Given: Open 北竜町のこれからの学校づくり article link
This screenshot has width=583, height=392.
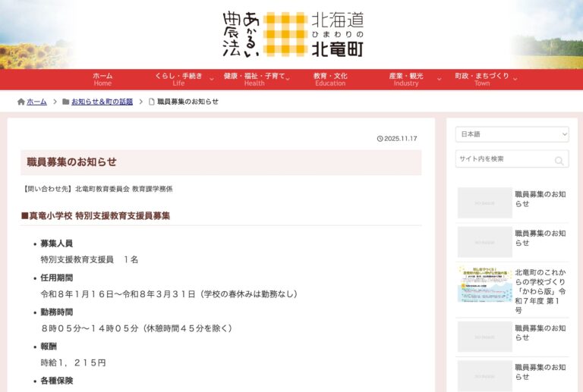Looking at the screenshot, I should tap(540, 291).
